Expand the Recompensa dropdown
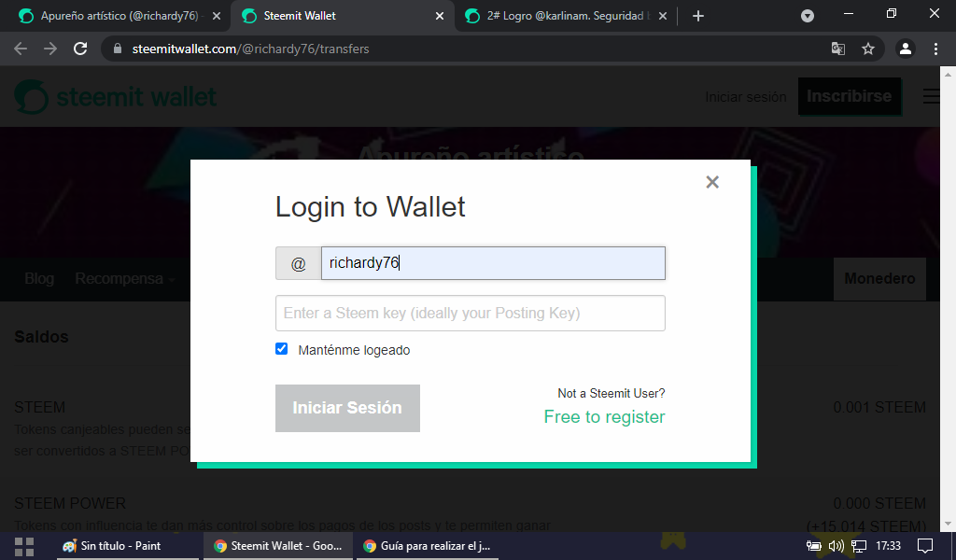The width and height of the screenshot is (956, 560). 125,278
